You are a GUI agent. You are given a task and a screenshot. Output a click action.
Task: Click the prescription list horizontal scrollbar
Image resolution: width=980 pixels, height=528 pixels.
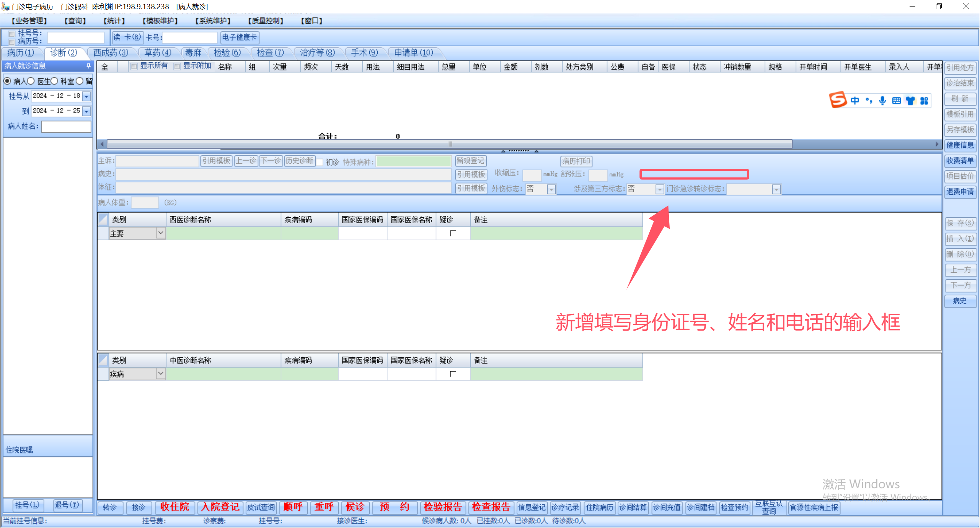point(449,144)
